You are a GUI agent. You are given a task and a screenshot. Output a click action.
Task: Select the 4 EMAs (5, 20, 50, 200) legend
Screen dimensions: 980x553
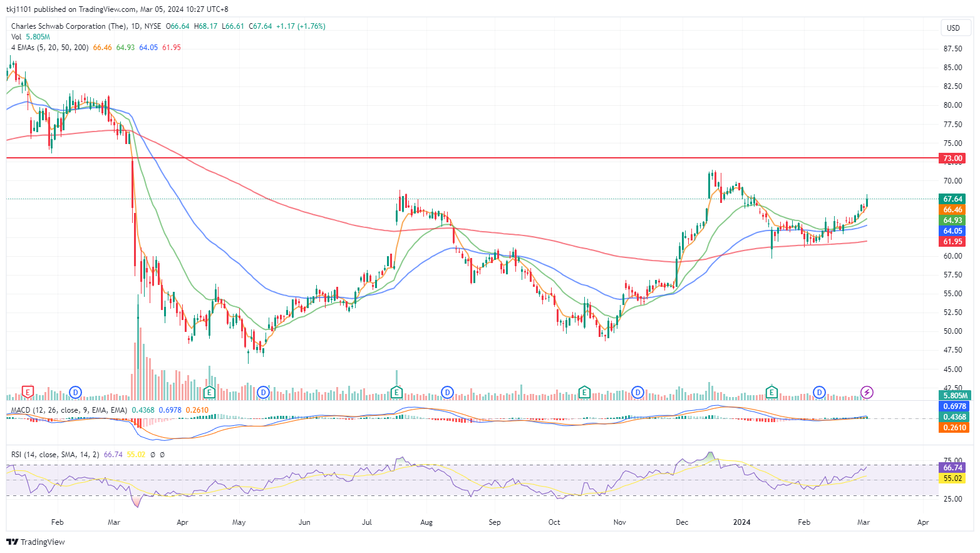[49, 48]
